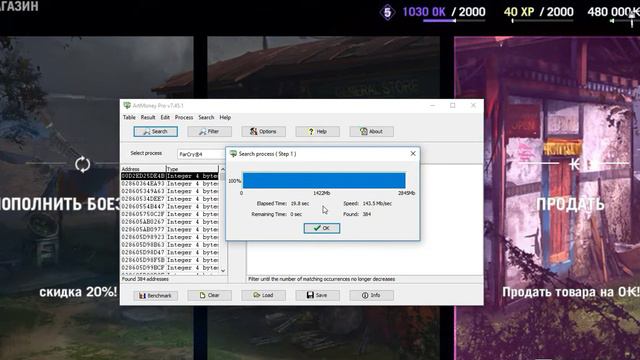Select address row 028605750C2F
The width and height of the screenshot is (640, 360).
point(170,214)
